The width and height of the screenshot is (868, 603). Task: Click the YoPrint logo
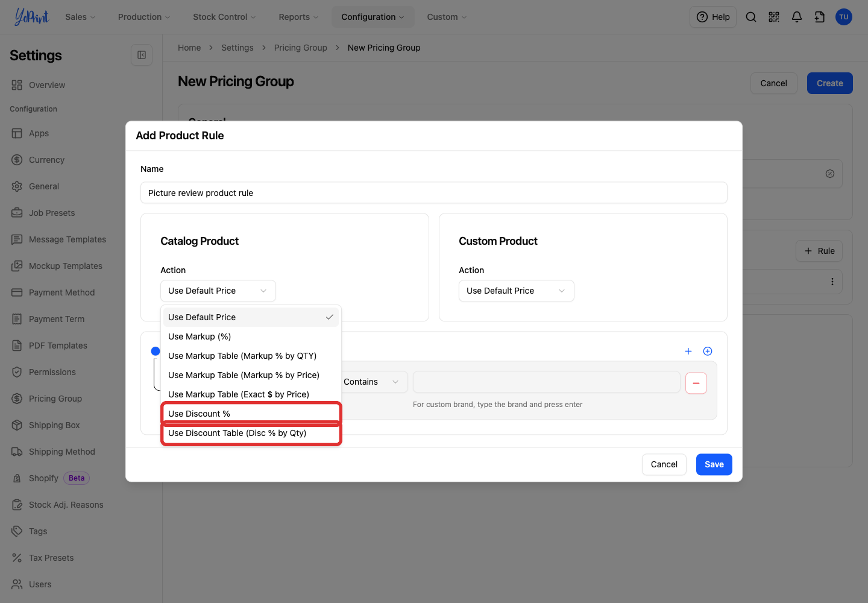pos(31,17)
